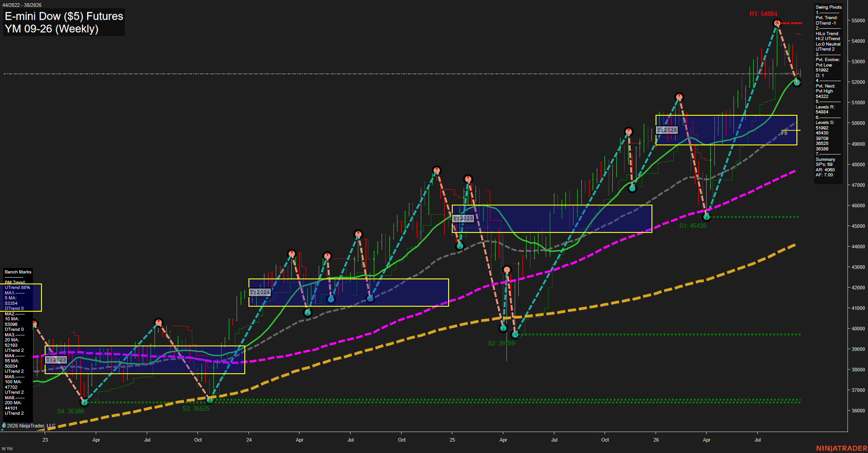This screenshot has width=868, height=453.
Task: Select the S4: 36386 support label
Action: 70,411
